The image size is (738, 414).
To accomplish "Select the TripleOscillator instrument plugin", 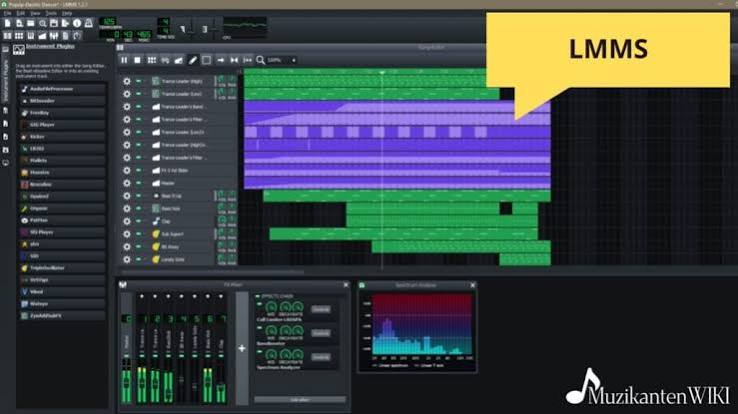I will click(x=62, y=268).
